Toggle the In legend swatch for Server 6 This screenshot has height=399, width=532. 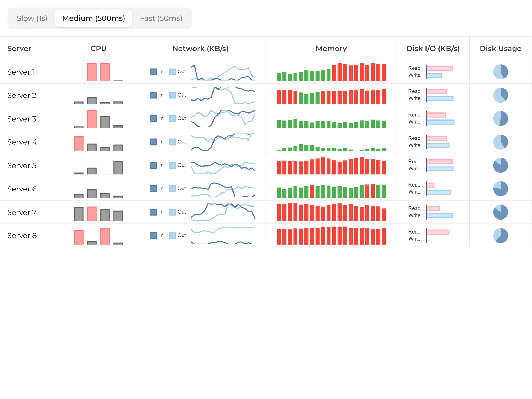[x=154, y=189]
